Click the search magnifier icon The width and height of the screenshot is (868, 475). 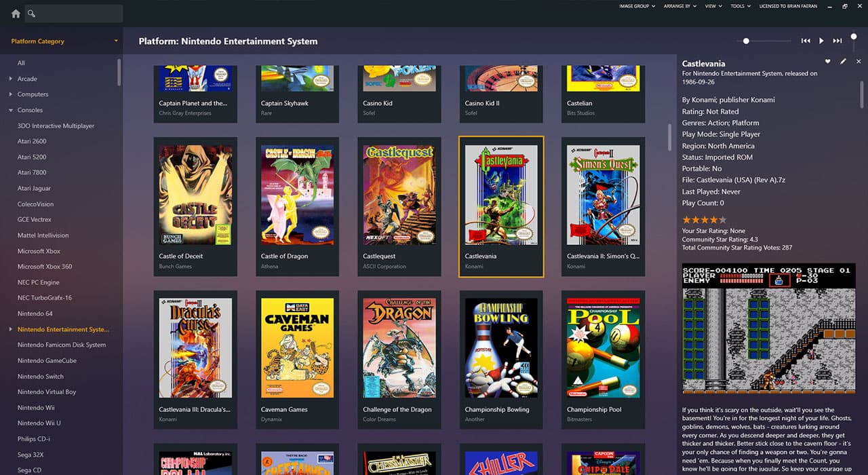coord(32,14)
